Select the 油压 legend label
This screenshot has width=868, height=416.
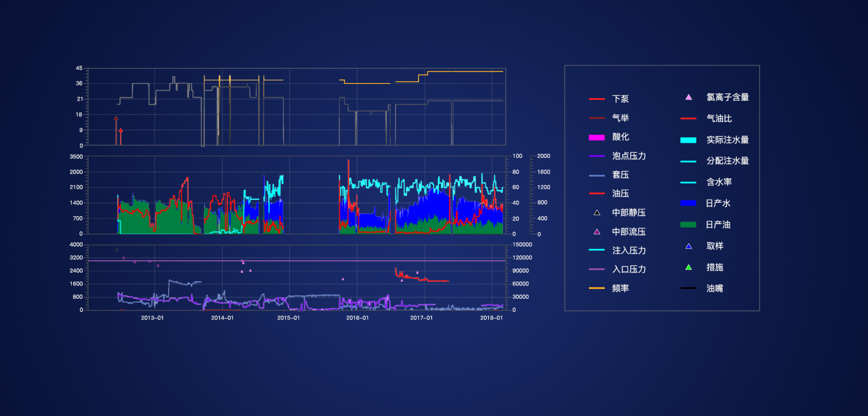(x=620, y=193)
